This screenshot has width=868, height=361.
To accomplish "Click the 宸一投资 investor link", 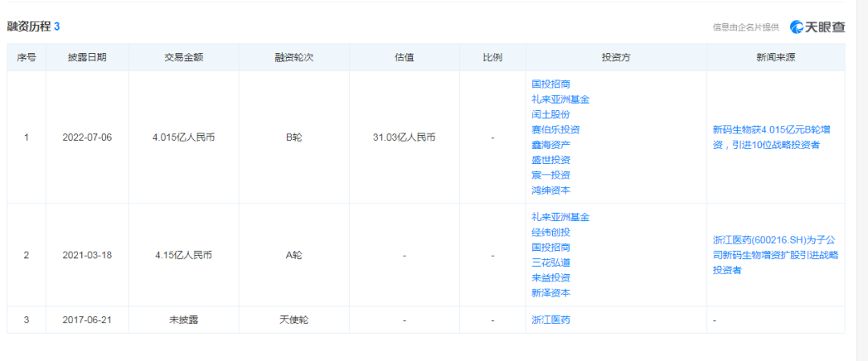I will (x=551, y=175).
